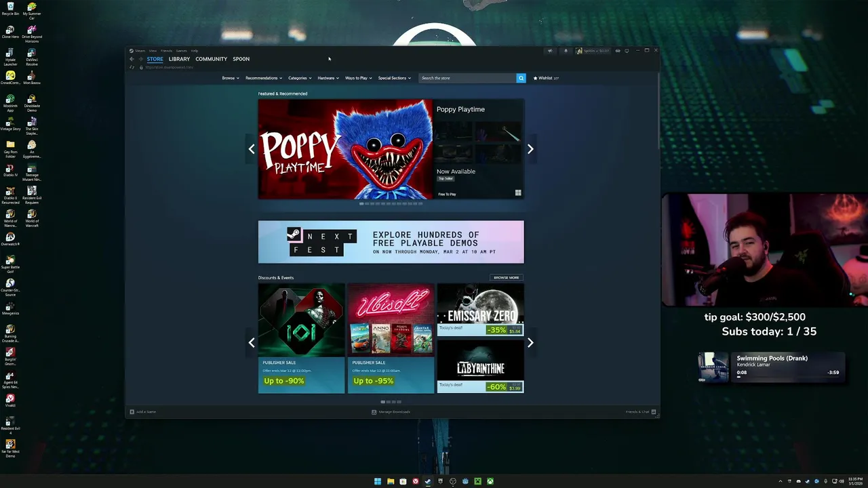Screen dimensions: 868x488
Task: Open the Windows Start button
Action: tap(378, 481)
